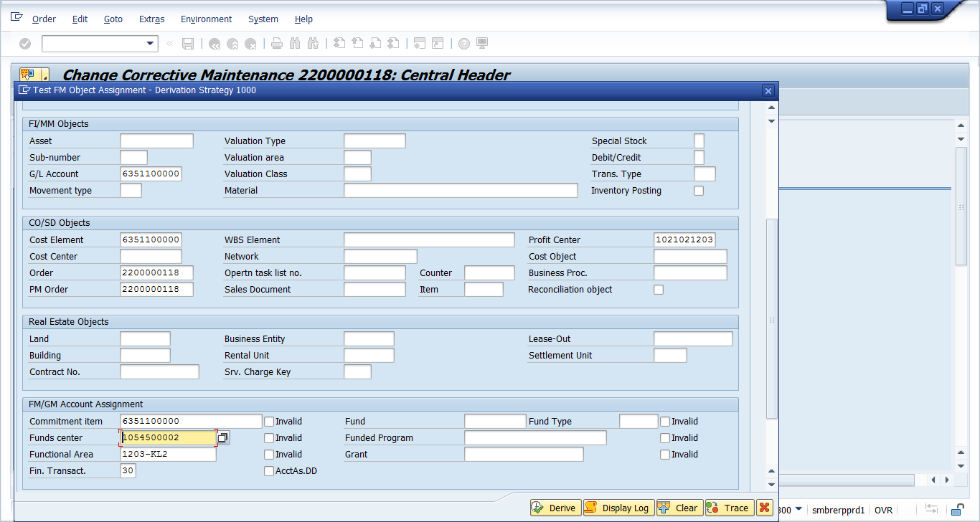Enable the Inventory Posting checkbox

click(699, 191)
